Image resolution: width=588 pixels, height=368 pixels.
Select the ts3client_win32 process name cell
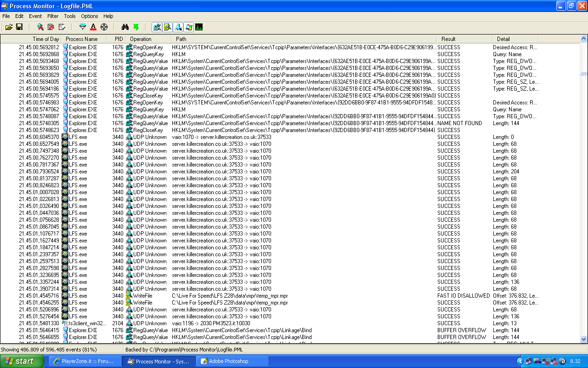tap(88, 323)
